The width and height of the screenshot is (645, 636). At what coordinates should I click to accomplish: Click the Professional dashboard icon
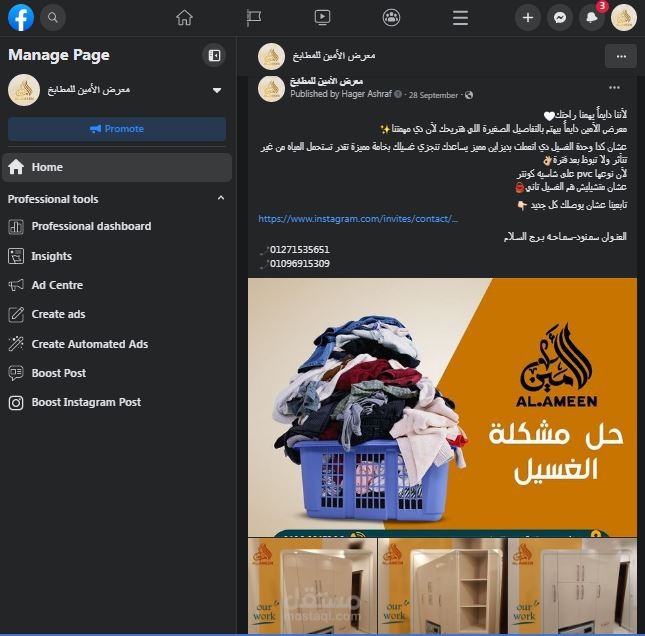click(16, 227)
